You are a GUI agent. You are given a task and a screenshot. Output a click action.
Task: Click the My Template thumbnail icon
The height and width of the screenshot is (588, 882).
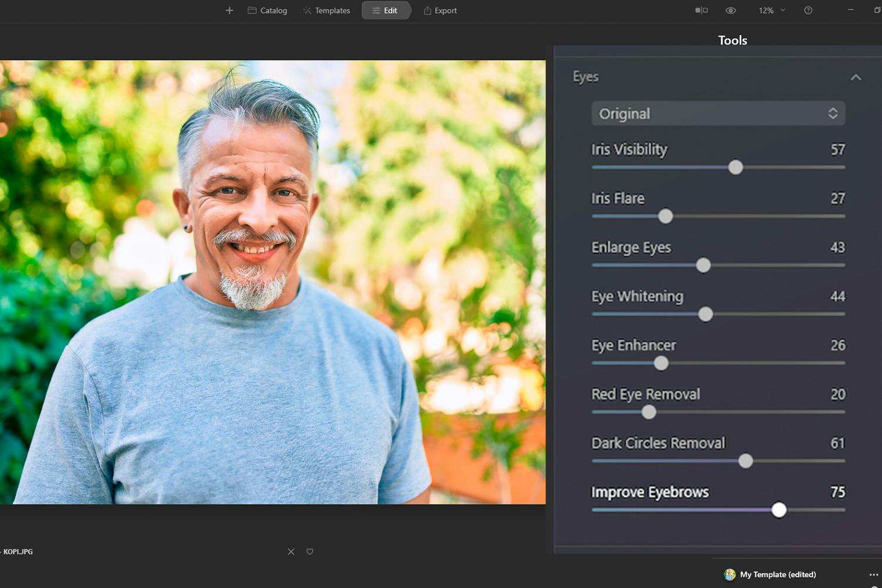(x=730, y=574)
